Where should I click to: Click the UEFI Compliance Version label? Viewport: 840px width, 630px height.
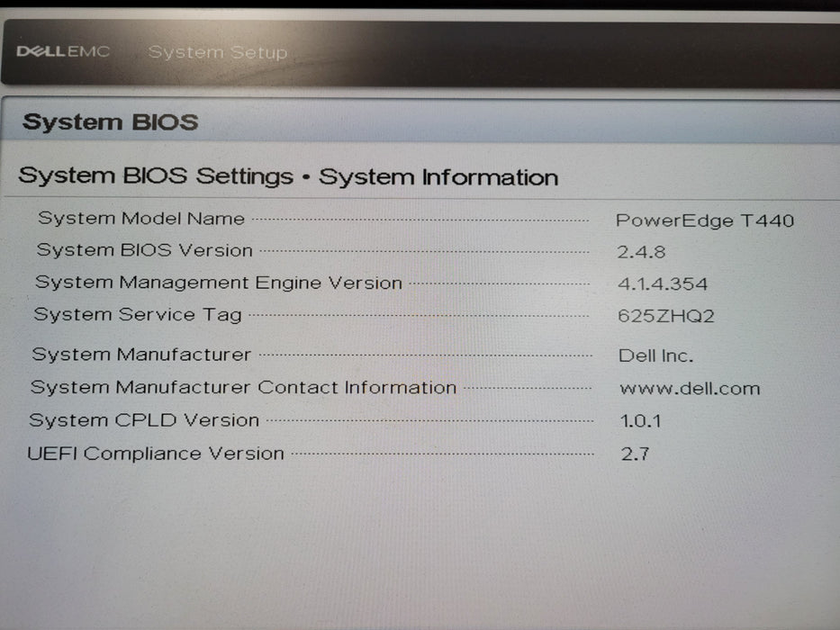[x=156, y=454]
